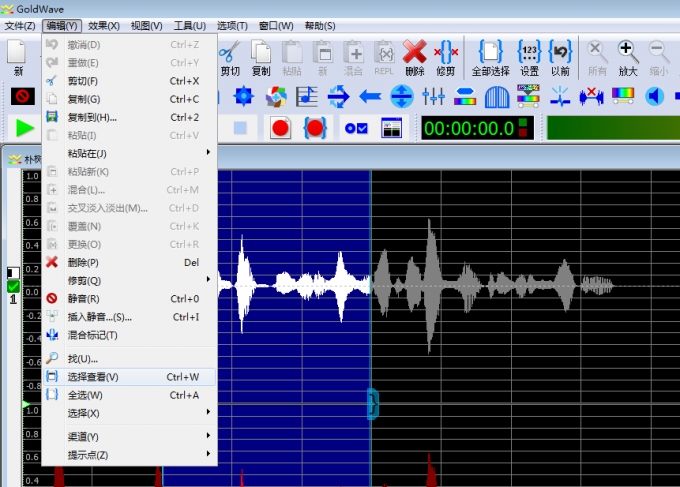Click the blue arch-shaped filter effect icon

click(x=497, y=96)
